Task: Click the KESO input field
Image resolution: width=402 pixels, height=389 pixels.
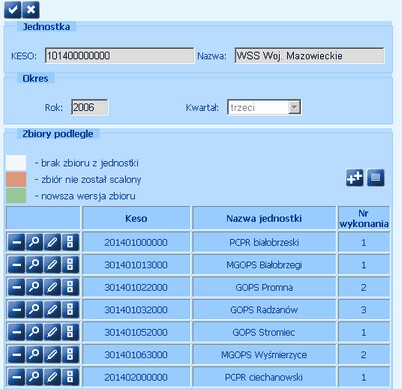Action: tap(119, 56)
